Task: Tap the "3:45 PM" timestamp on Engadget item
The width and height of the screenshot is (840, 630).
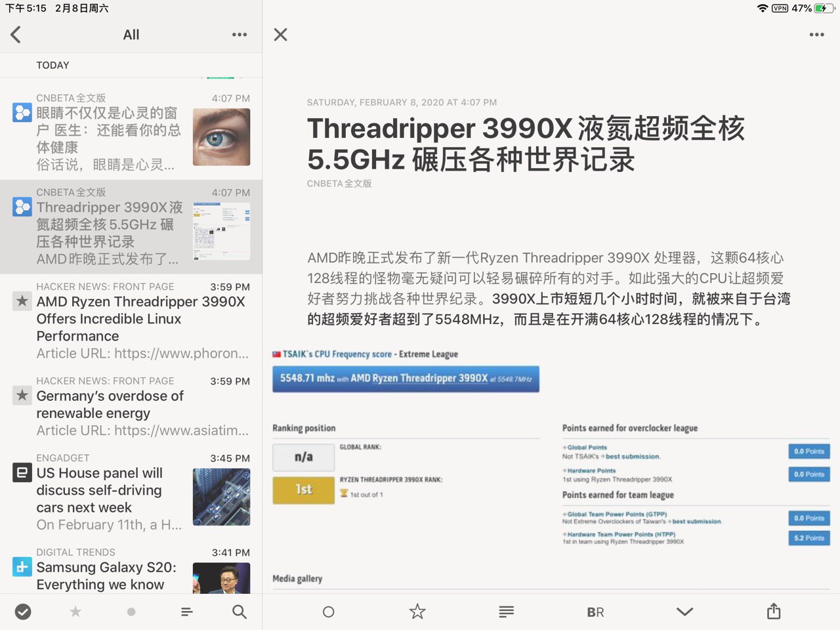Action: 230,458
